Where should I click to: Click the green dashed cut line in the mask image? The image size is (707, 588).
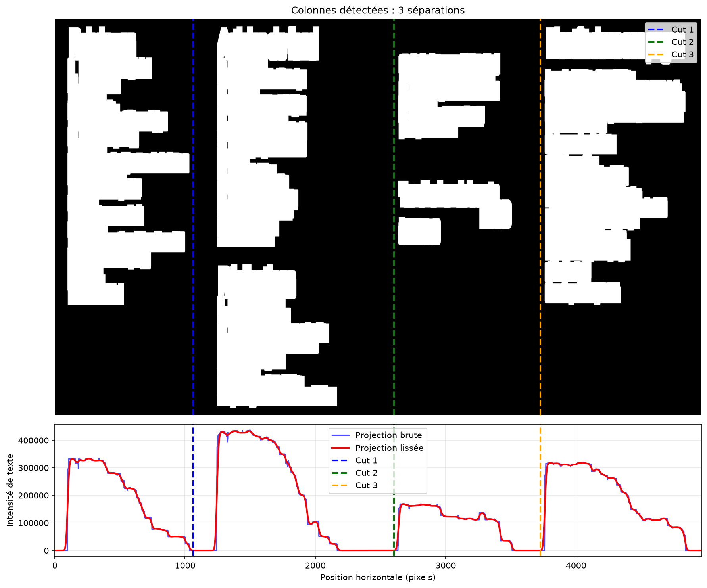pyautogui.click(x=394, y=217)
